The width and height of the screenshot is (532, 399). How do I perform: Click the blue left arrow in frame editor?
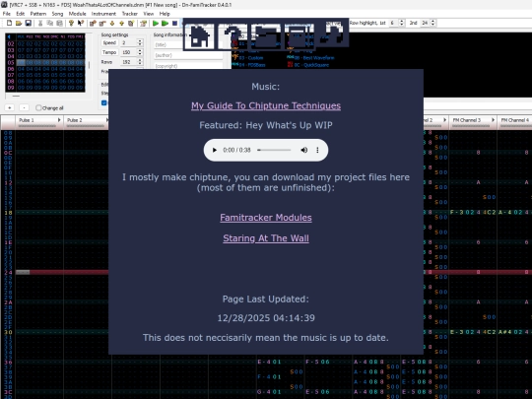9,36
